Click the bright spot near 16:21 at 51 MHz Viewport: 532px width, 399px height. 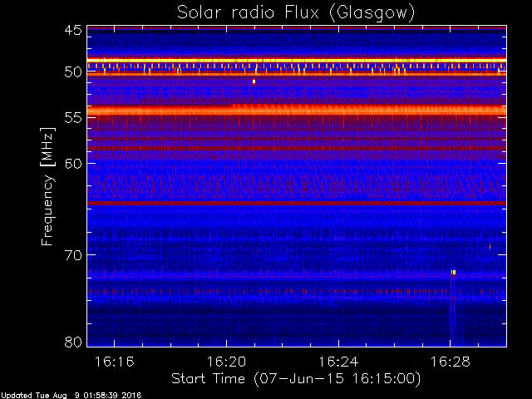pos(254,81)
